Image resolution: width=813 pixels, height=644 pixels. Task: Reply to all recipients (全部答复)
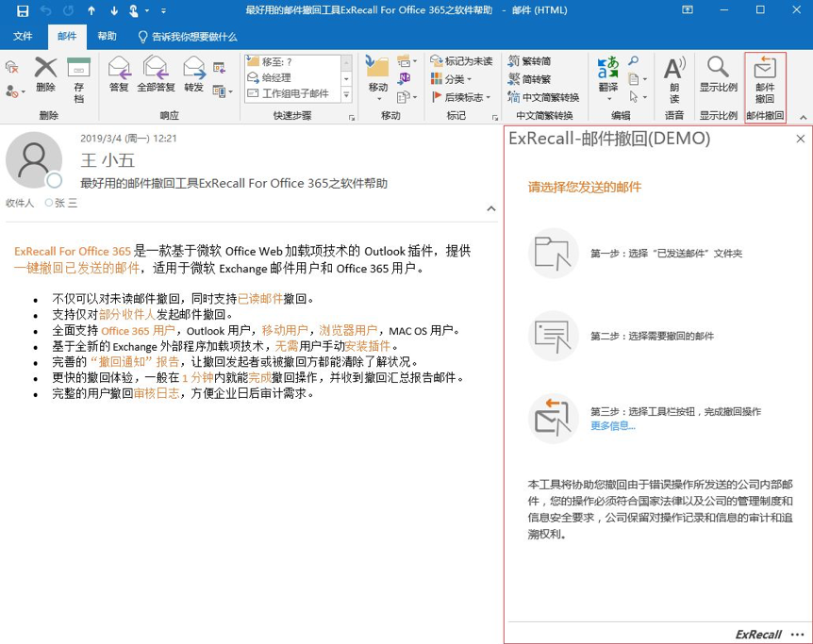[156, 74]
